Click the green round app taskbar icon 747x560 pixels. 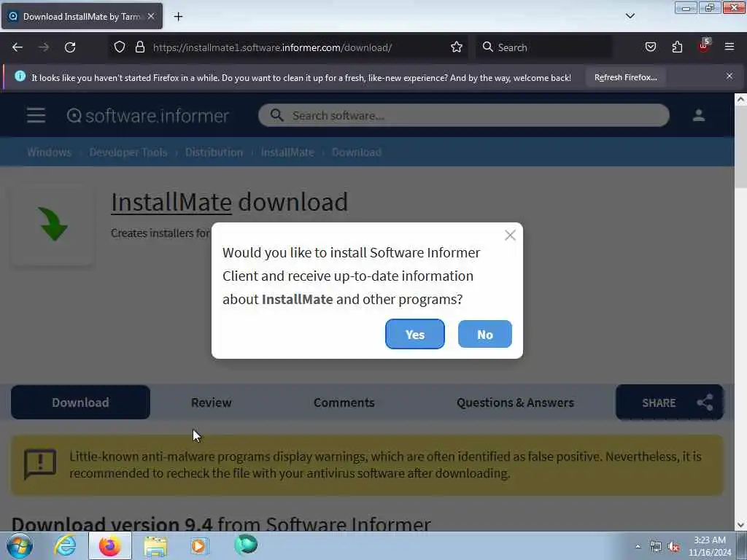pos(246,545)
